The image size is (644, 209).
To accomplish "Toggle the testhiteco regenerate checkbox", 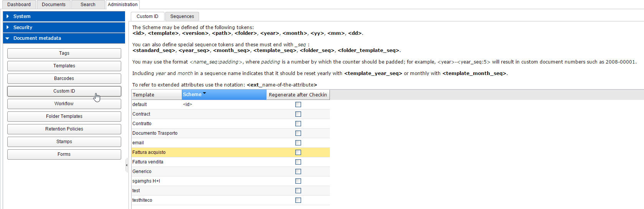I will [x=298, y=200].
